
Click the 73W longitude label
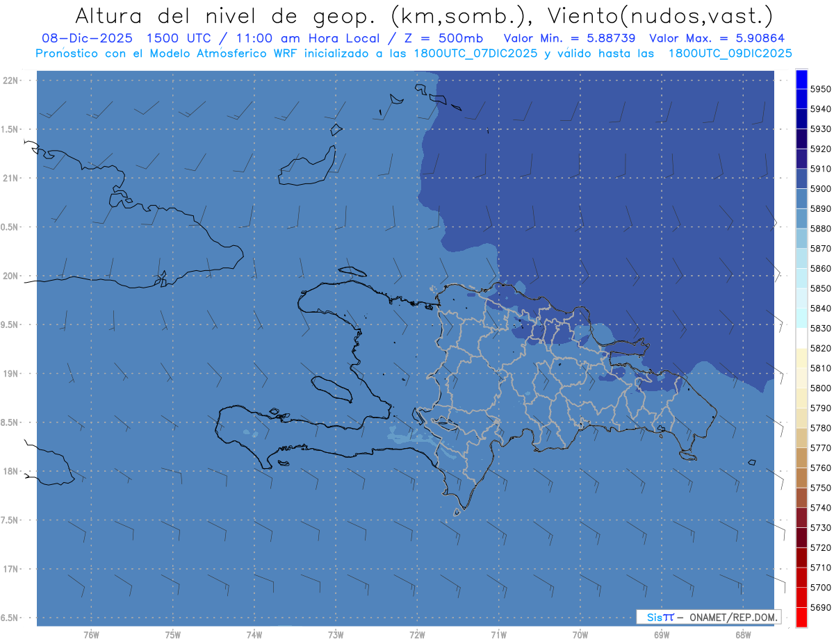336,635
